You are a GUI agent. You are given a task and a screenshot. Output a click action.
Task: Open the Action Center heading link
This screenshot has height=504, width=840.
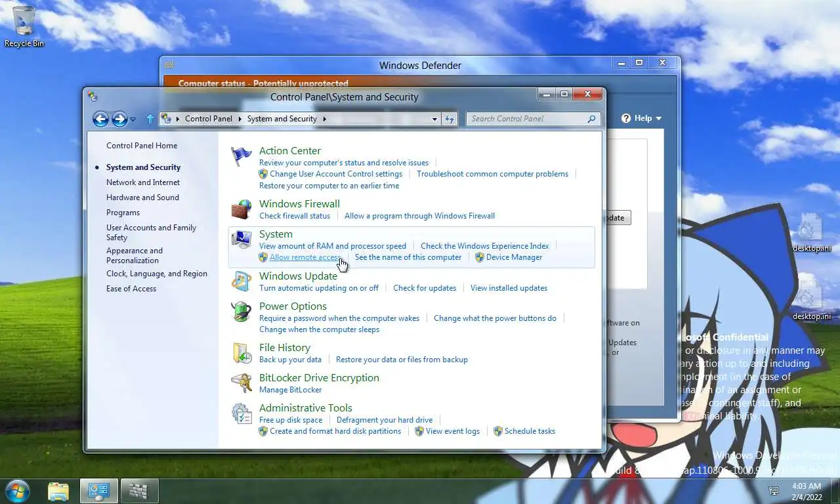(x=290, y=150)
